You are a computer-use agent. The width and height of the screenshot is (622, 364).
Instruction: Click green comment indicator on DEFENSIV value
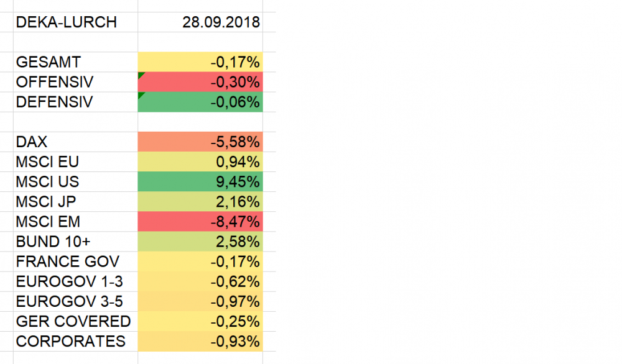pos(141,94)
